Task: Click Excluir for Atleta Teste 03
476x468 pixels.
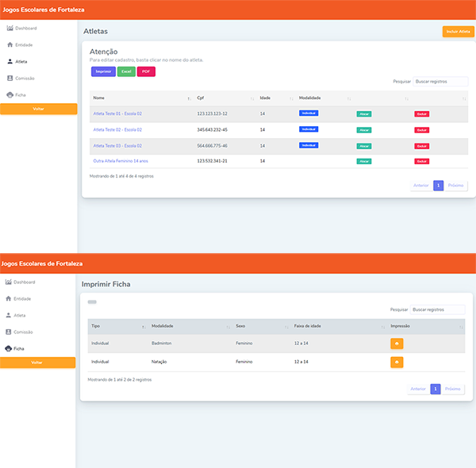Action: click(422, 146)
